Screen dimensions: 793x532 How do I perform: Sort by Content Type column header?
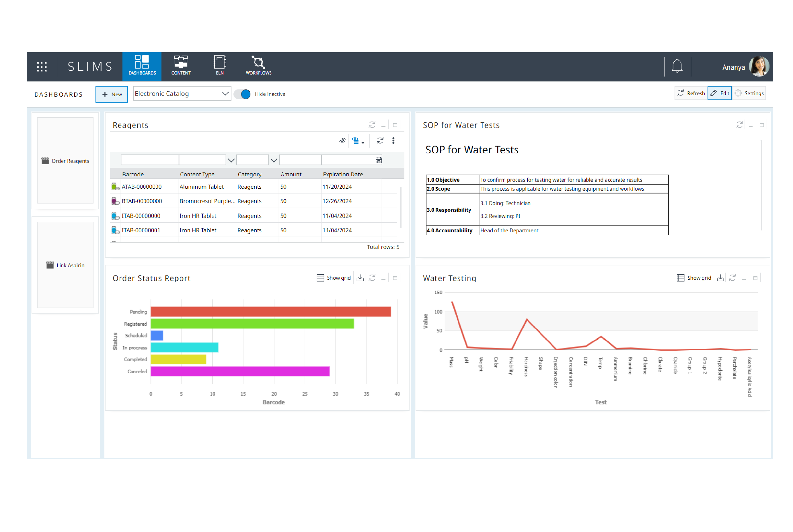pos(197,174)
